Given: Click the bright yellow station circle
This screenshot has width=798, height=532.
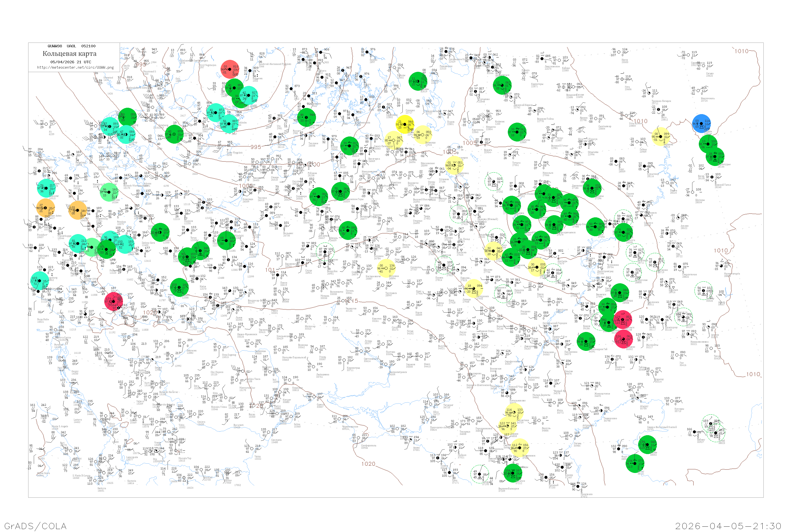Looking at the screenshot, I should [x=404, y=124].
